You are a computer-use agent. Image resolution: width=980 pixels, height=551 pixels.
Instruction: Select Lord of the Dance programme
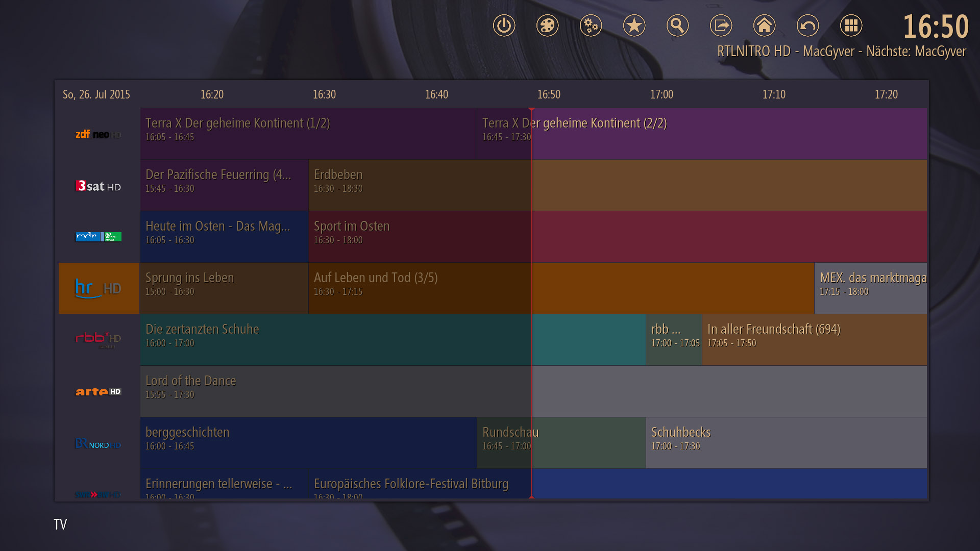point(533,391)
